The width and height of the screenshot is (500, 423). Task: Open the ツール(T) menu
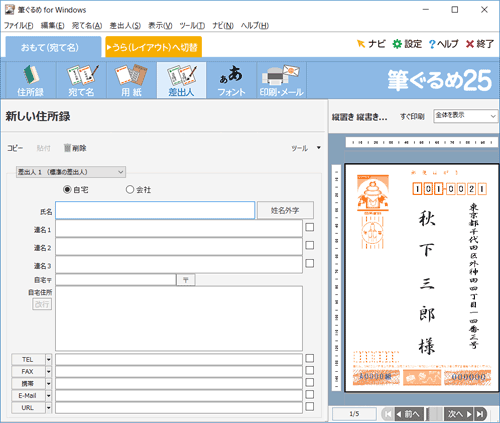(x=192, y=25)
